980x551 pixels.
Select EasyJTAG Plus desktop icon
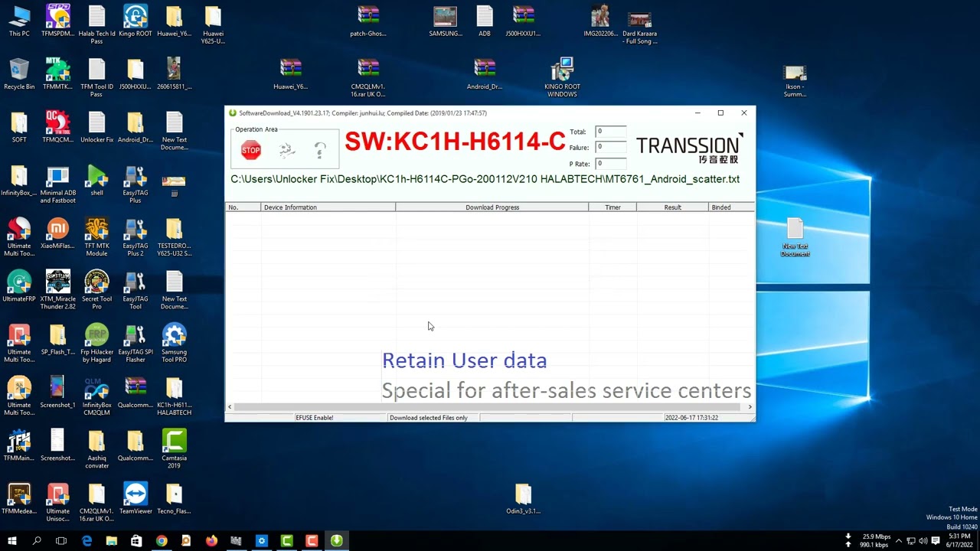coord(136,184)
